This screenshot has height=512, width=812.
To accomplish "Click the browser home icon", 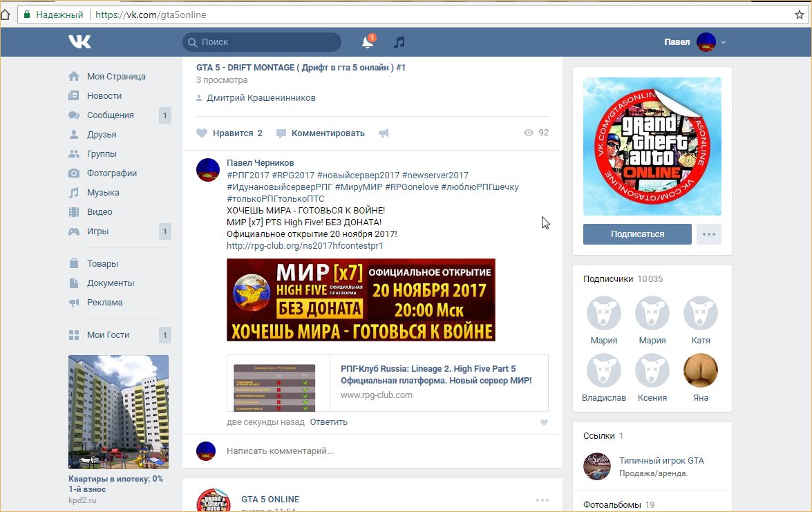I will pos(6,15).
